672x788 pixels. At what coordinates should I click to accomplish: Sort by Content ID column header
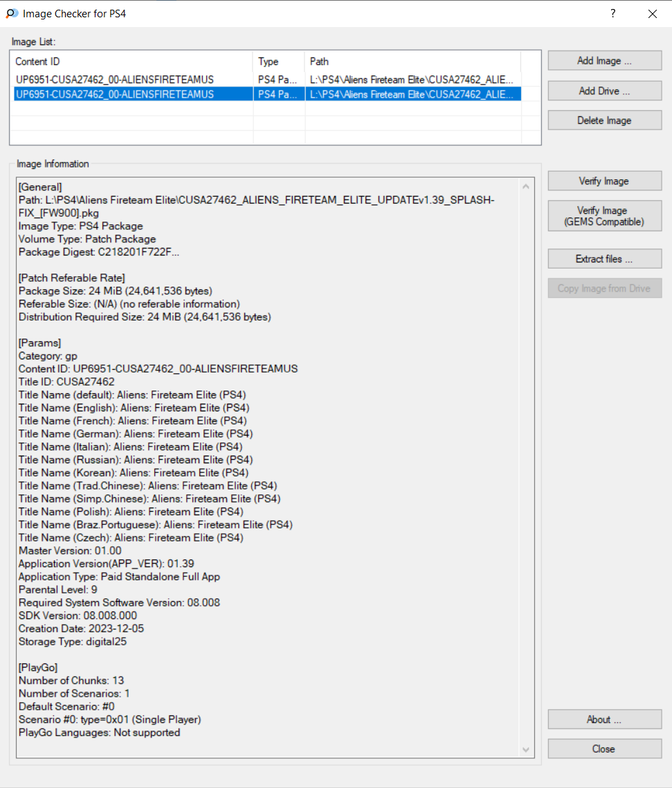click(x=133, y=62)
